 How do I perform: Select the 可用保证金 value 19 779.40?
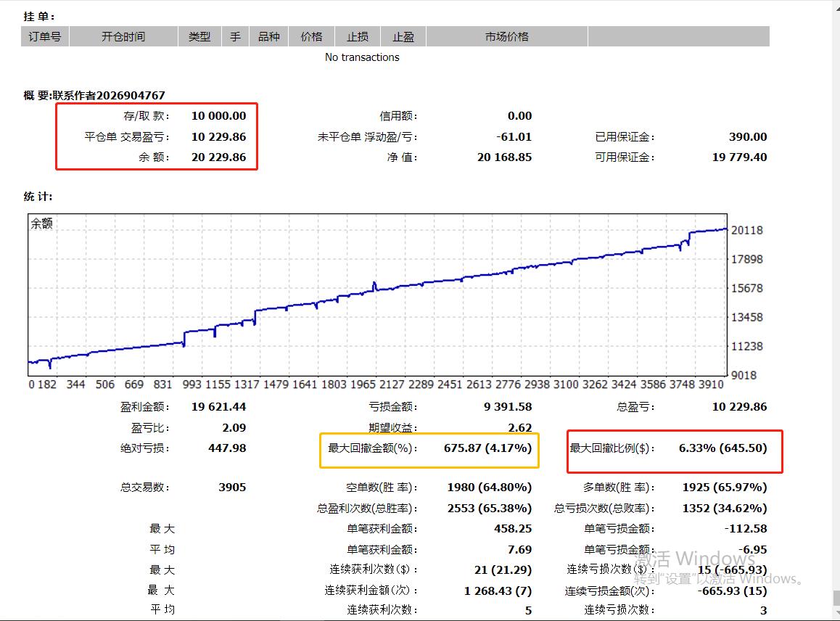pyautogui.click(x=739, y=157)
